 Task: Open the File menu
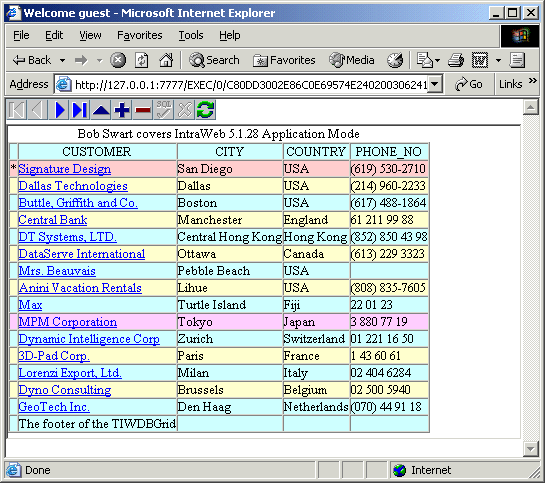click(21, 35)
